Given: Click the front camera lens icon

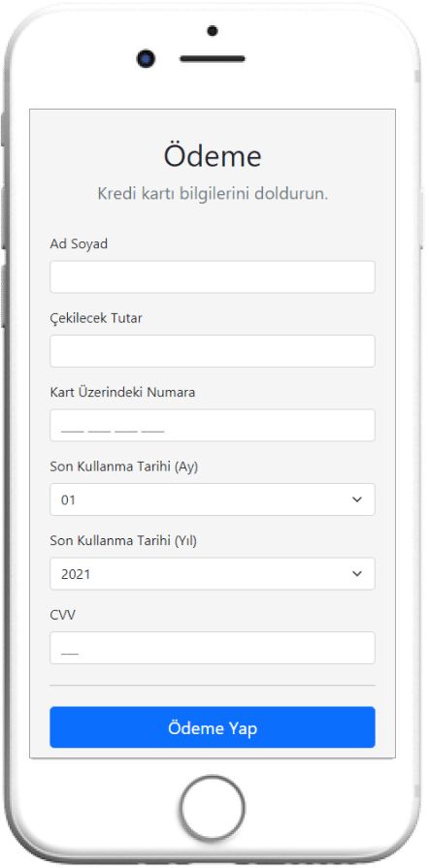Looking at the screenshot, I should click(146, 58).
